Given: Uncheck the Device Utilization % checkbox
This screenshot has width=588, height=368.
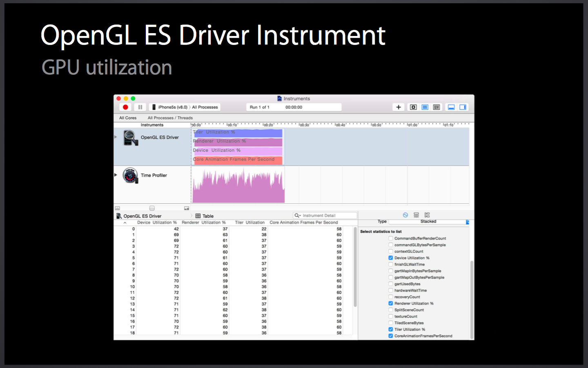Looking at the screenshot, I should click(391, 258).
